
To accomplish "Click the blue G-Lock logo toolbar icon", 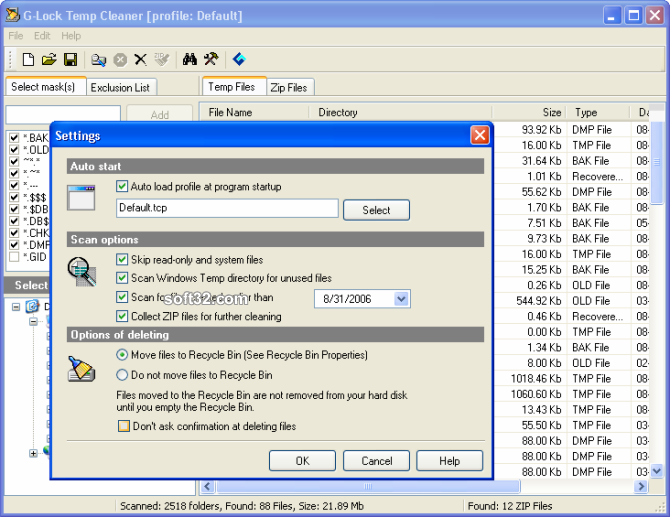I will (239, 60).
